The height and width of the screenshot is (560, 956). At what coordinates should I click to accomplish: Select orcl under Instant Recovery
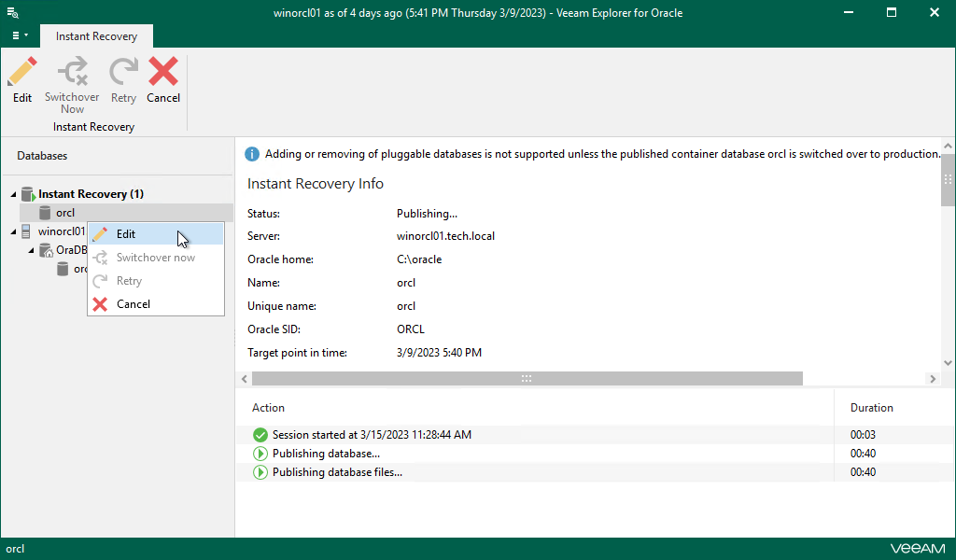[65, 213]
